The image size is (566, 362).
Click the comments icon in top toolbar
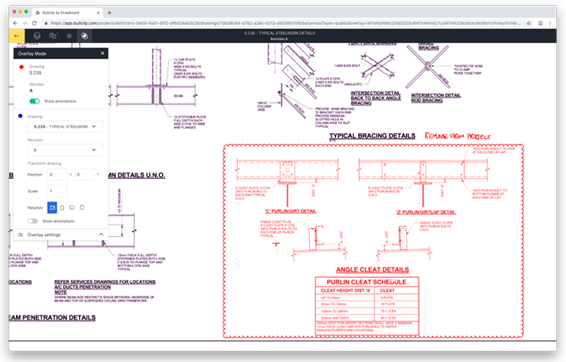pos(53,36)
